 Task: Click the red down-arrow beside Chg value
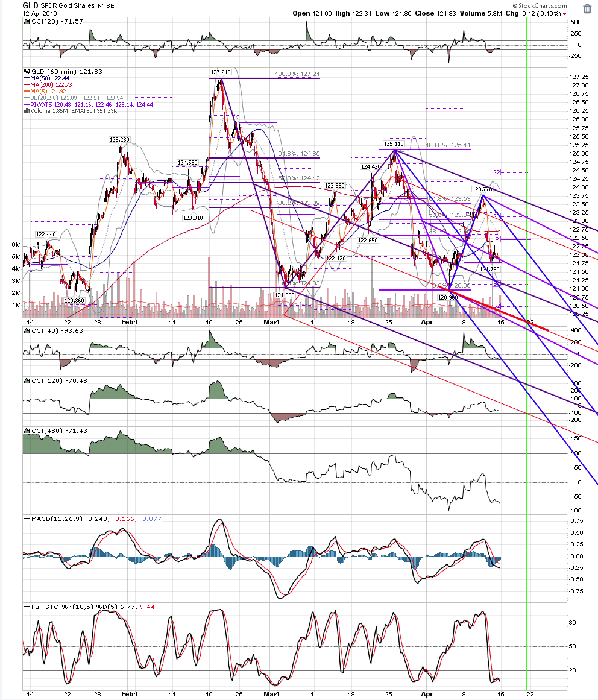[564, 14]
